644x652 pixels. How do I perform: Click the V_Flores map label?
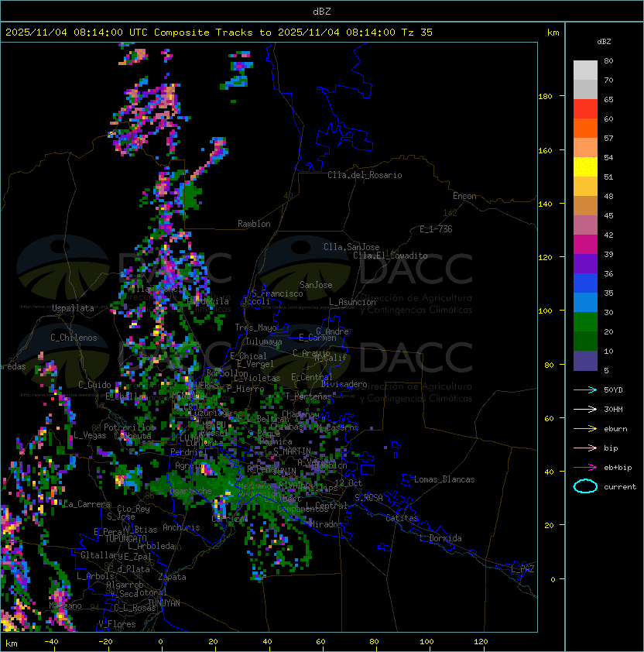[x=117, y=624]
